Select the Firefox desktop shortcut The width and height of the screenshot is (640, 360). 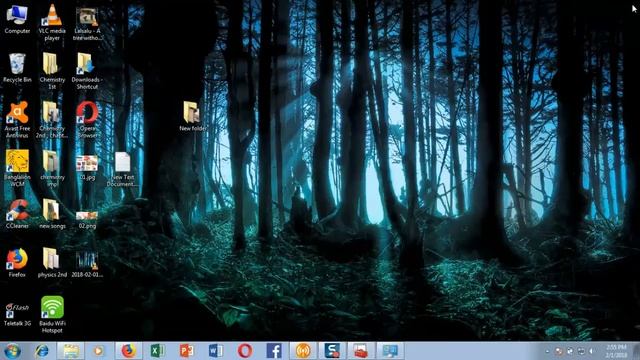click(x=17, y=262)
